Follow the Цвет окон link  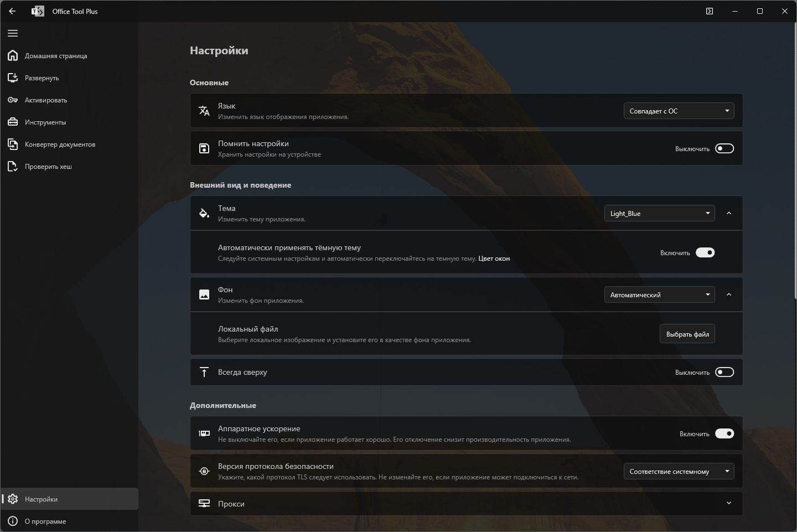click(494, 259)
